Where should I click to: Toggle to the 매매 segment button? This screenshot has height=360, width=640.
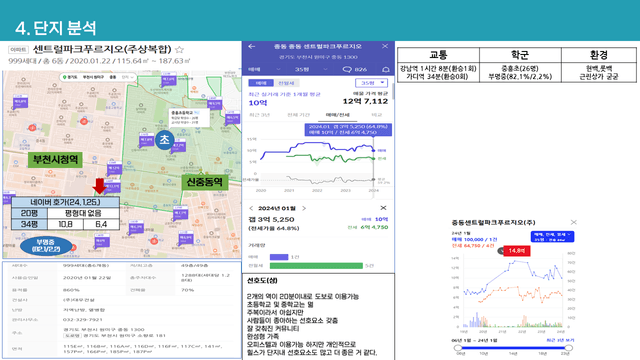pos(260,83)
